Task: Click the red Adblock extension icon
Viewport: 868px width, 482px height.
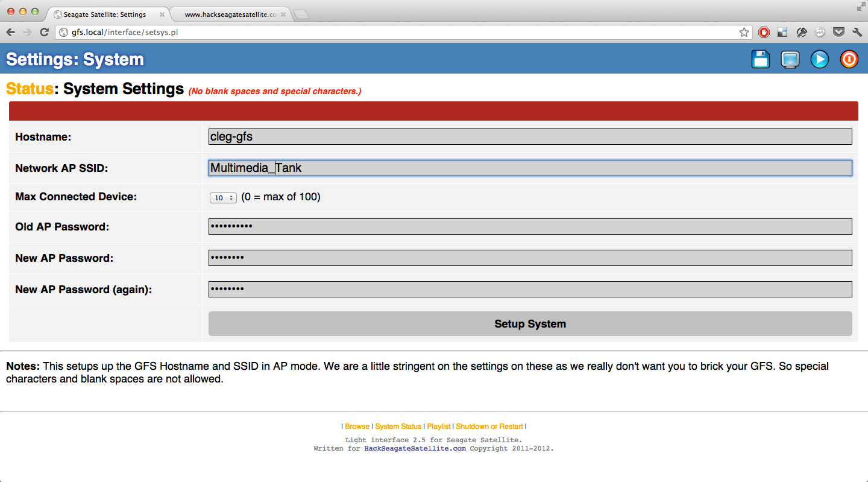Action: (764, 33)
